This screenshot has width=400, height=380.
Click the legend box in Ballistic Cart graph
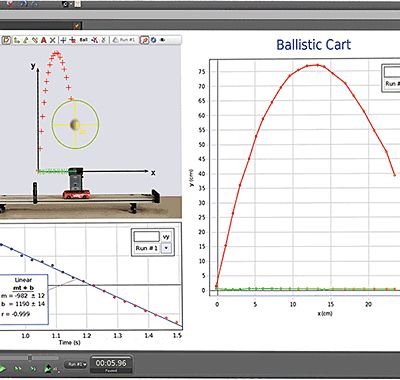click(x=391, y=78)
